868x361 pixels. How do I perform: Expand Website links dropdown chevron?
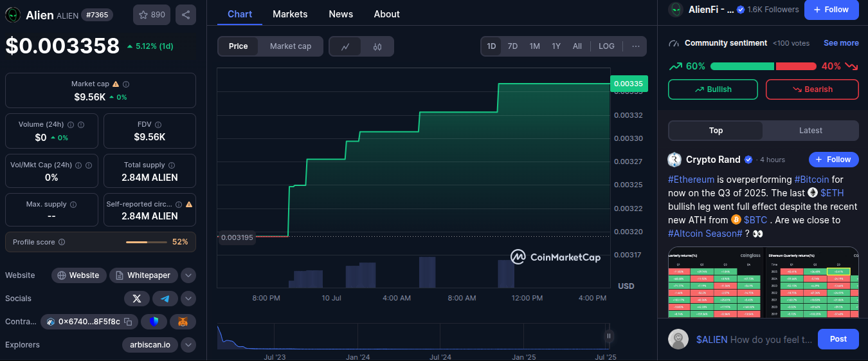[188, 275]
